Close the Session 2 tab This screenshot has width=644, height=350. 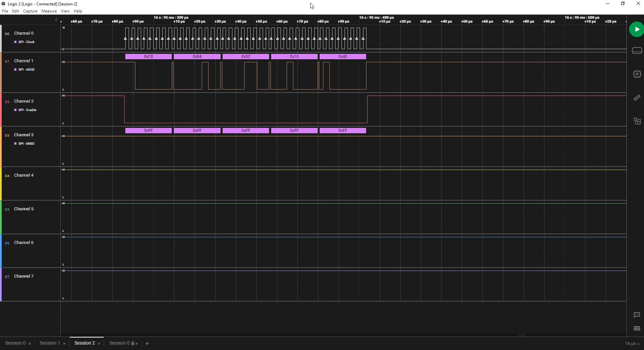click(99, 344)
